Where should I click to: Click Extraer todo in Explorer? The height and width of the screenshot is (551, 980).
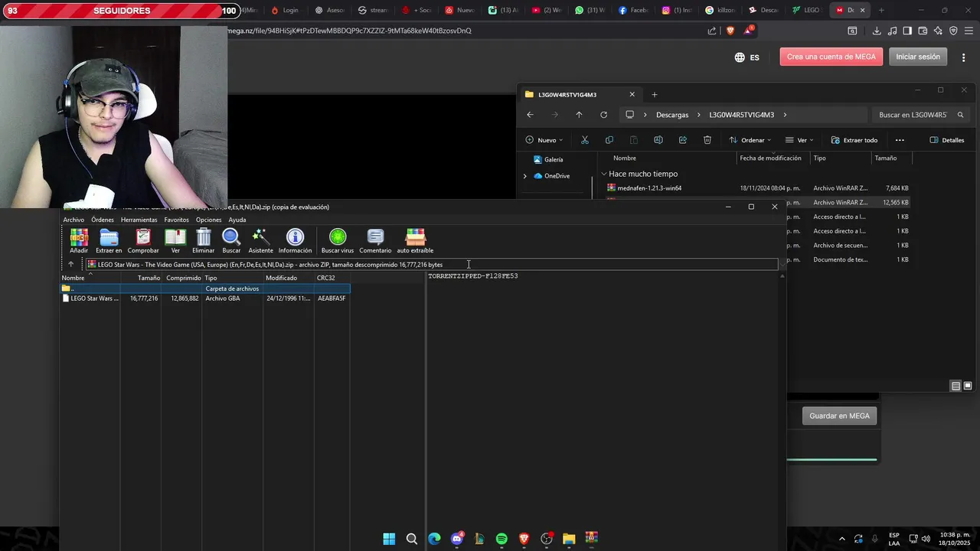pyautogui.click(x=854, y=140)
